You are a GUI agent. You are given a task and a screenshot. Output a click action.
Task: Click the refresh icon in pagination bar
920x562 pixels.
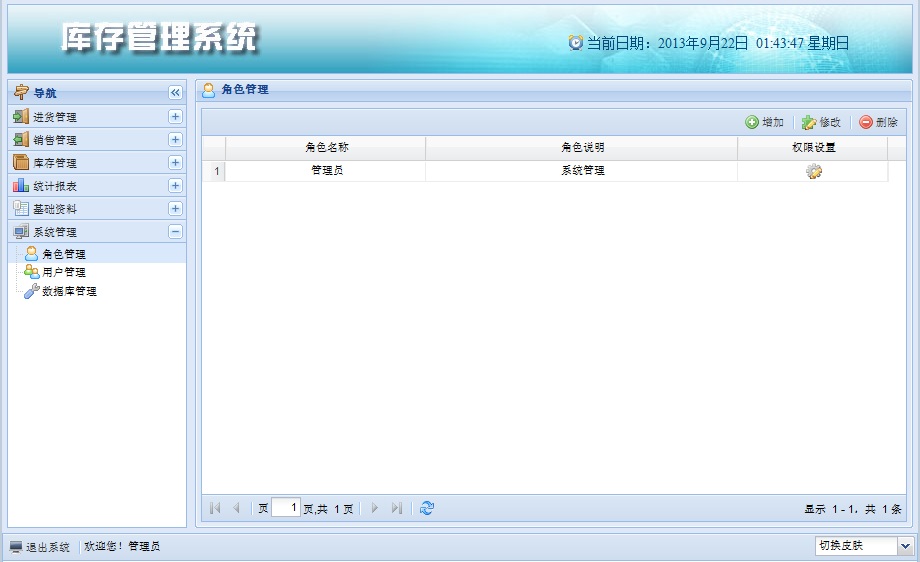coord(427,508)
